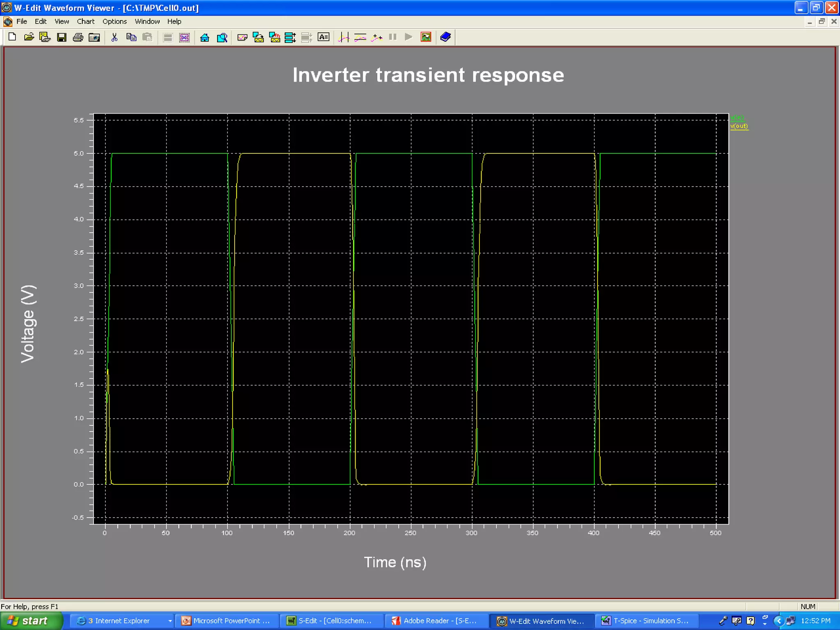Viewport: 840px width, 630px height.
Task: Toggle the horizontal cursor bars icon
Action: [360, 37]
